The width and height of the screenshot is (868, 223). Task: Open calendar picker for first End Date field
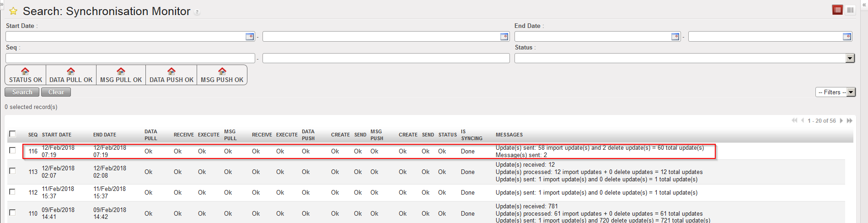(x=675, y=37)
